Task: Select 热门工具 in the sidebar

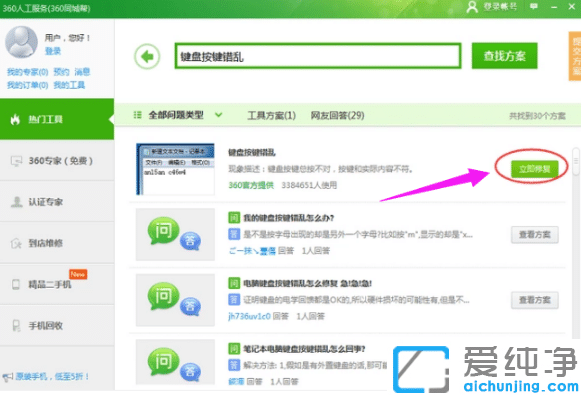Action: pos(57,119)
